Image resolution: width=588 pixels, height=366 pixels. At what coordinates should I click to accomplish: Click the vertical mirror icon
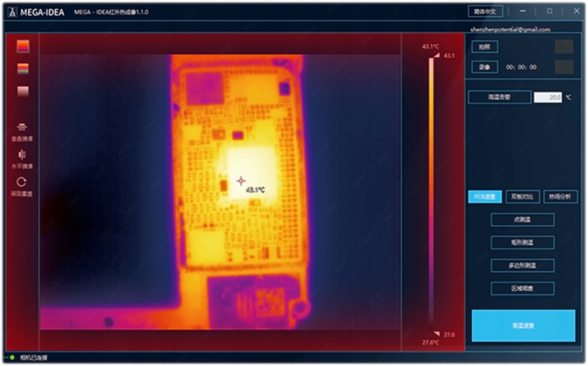[x=22, y=127]
